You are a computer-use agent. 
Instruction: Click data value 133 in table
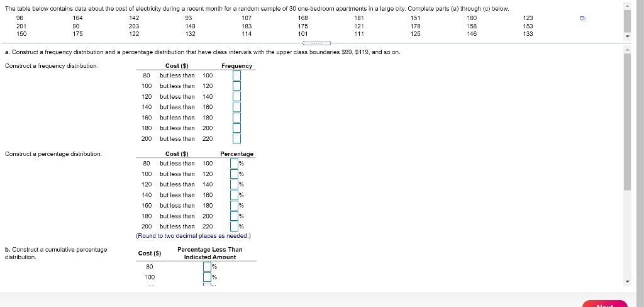528,34
